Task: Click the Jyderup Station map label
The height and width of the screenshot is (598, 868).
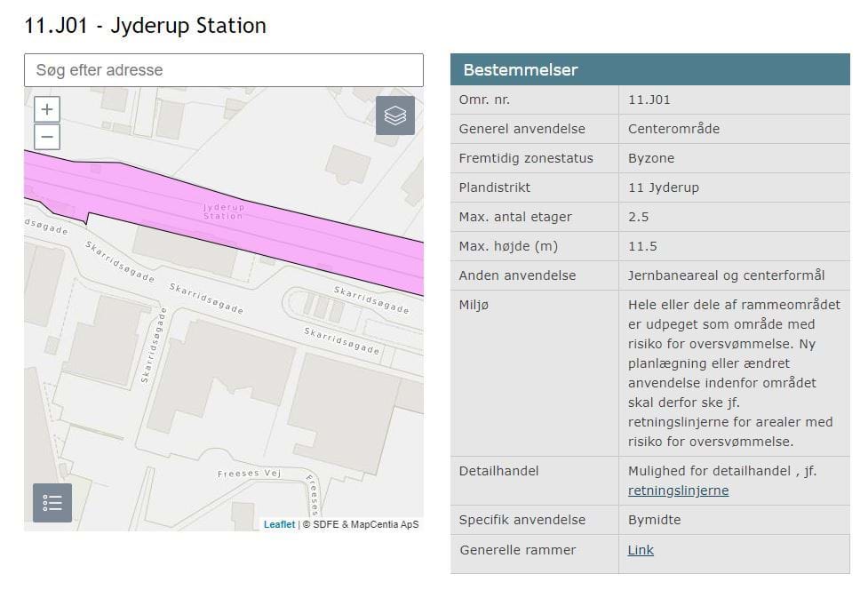Action: [x=223, y=211]
